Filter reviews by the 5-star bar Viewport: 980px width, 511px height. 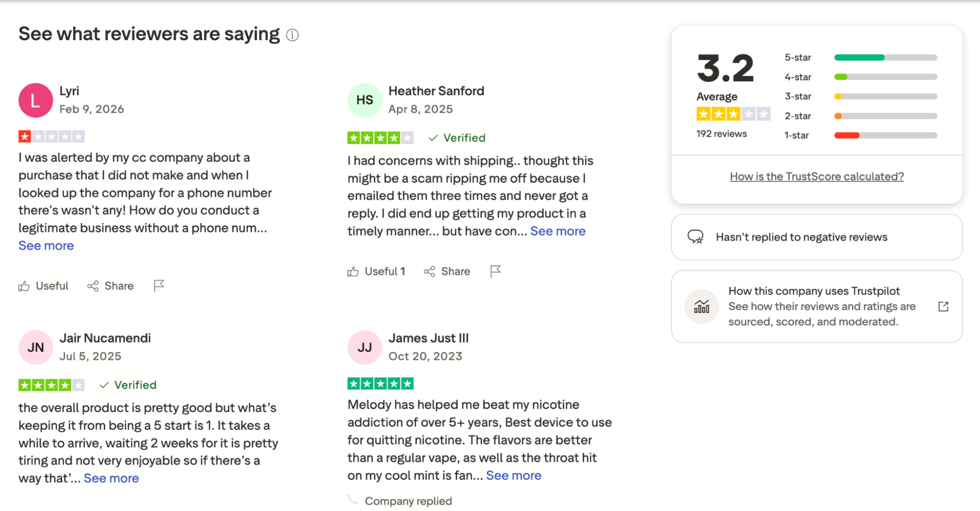pyautogui.click(x=885, y=57)
